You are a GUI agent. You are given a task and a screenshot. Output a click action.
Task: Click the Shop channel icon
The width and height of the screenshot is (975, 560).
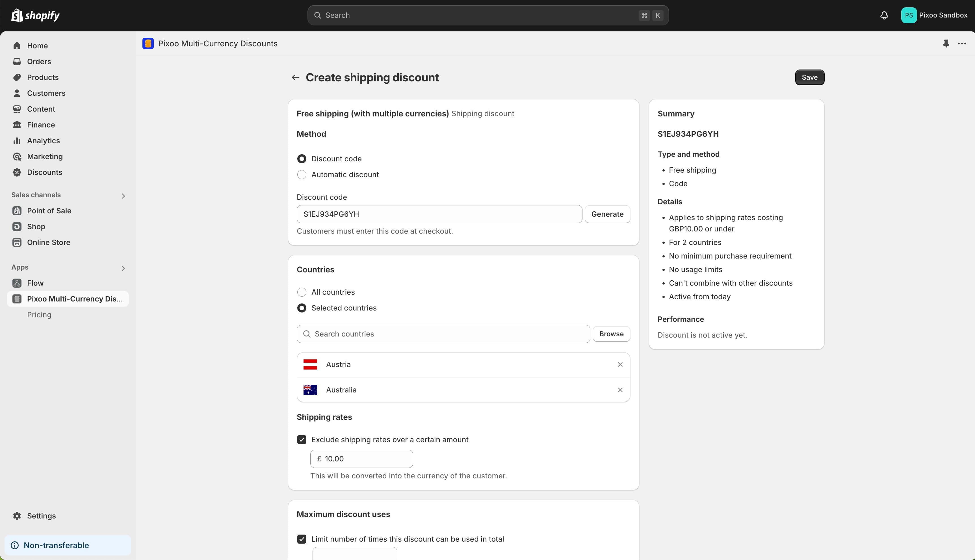point(17,227)
